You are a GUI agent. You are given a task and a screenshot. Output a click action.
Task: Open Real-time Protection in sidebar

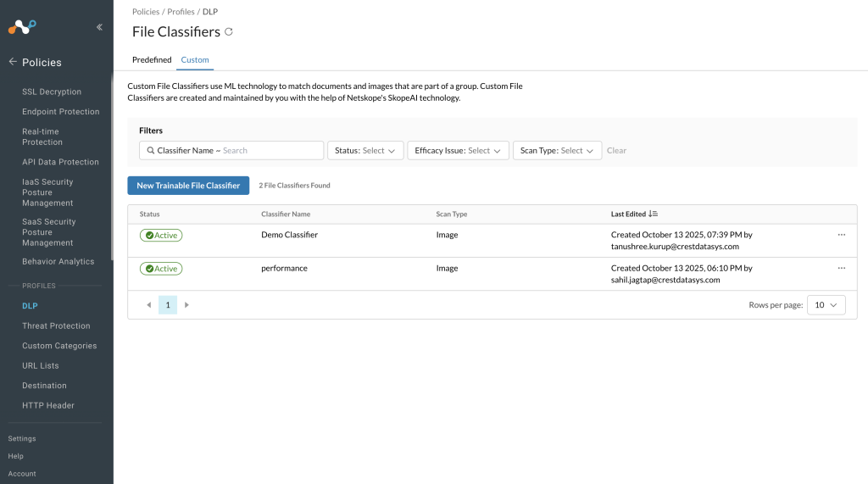(x=42, y=136)
